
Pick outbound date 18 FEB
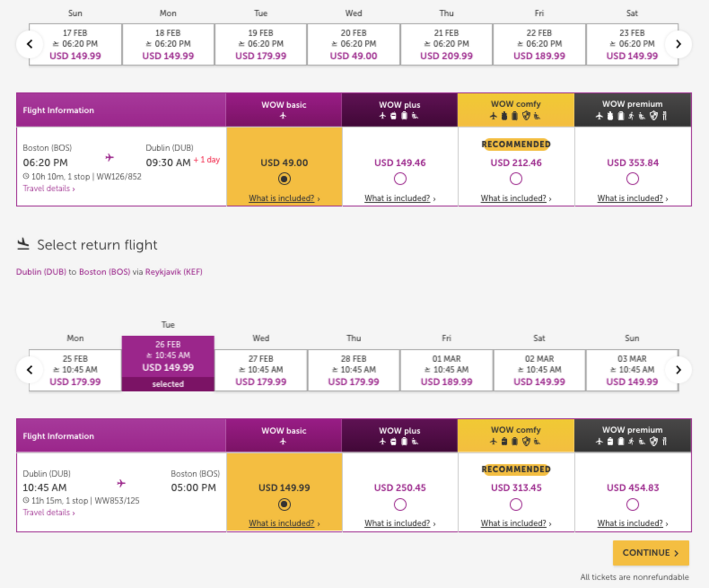tap(168, 44)
